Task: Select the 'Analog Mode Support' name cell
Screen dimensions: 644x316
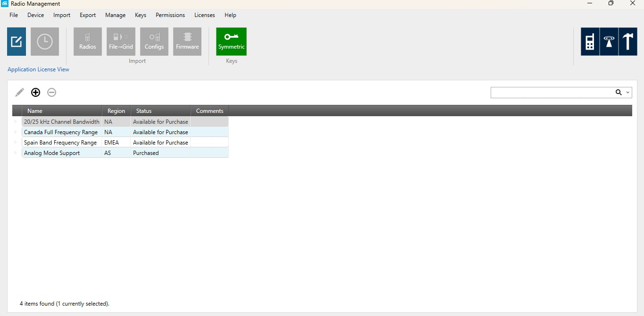Action: [x=62, y=153]
